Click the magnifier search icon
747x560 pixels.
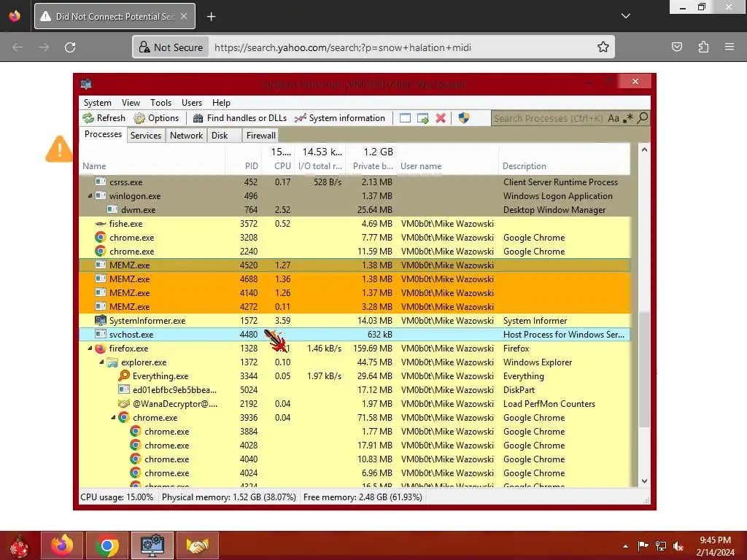(x=643, y=117)
